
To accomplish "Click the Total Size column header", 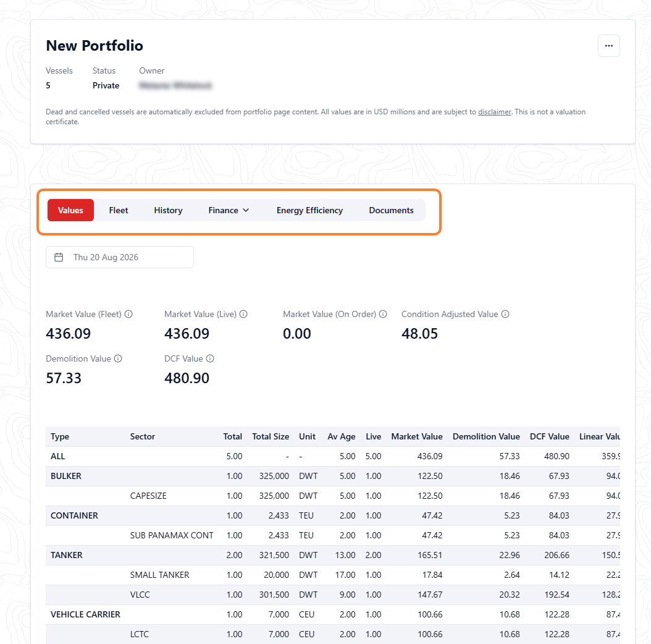I will click(271, 436).
